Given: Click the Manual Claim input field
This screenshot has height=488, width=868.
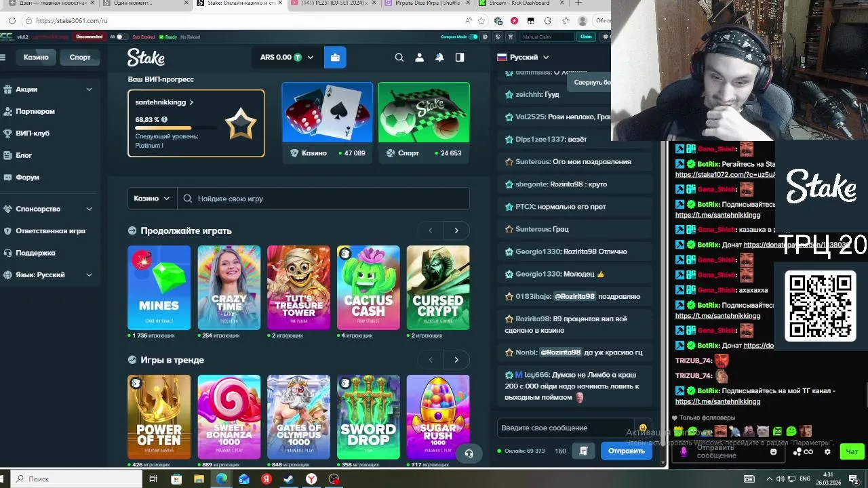Looking at the screenshot, I should [x=547, y=37].
